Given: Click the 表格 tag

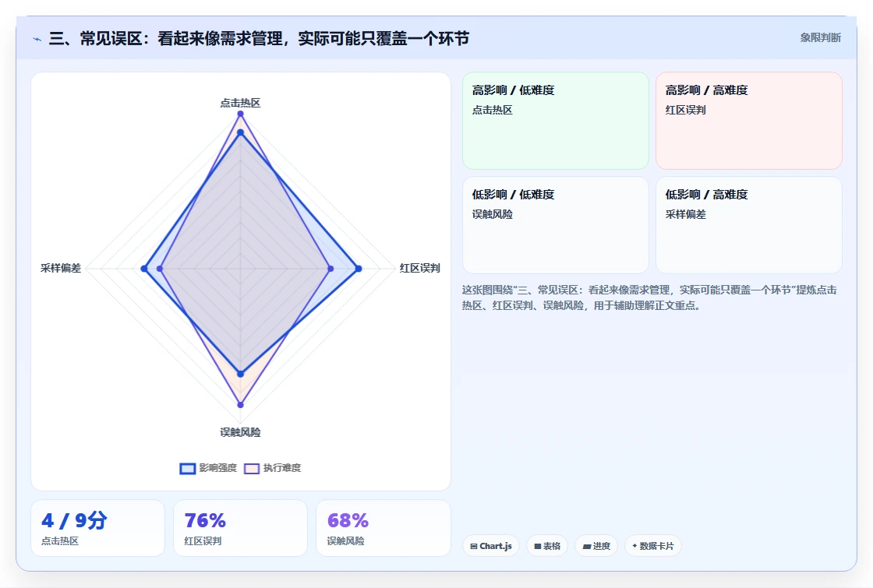Looking at the screenshot, I should 546,546.
